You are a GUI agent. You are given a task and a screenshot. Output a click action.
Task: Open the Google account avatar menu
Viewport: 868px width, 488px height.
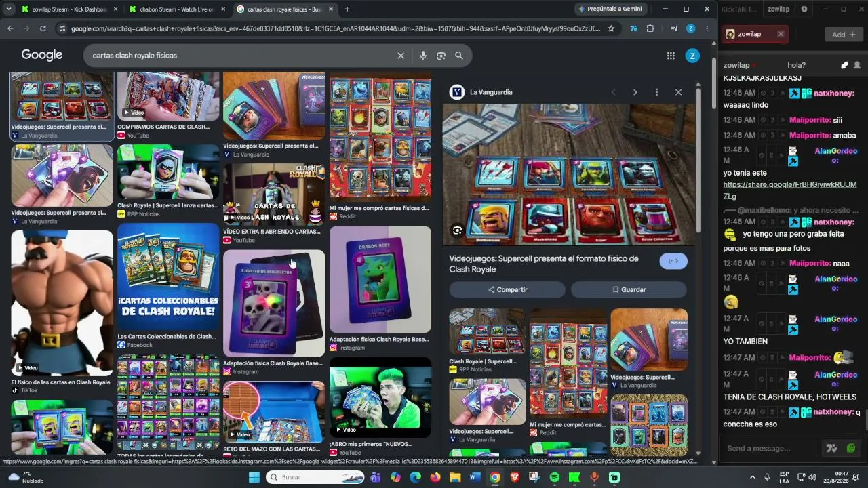(x=692, y=56)
